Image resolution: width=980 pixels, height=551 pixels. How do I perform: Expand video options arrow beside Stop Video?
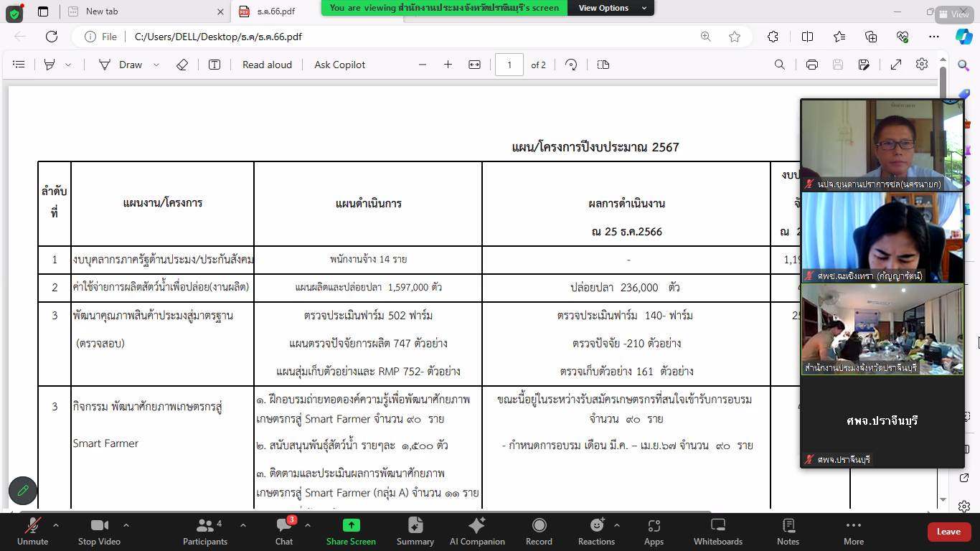[x=126, y=525]
